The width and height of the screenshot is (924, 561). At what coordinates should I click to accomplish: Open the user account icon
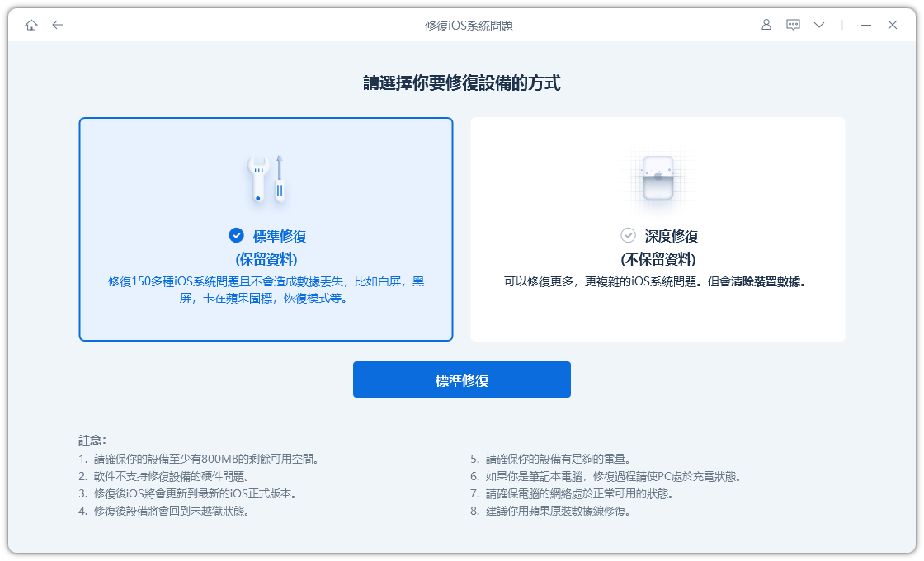(x=766, y=25)
